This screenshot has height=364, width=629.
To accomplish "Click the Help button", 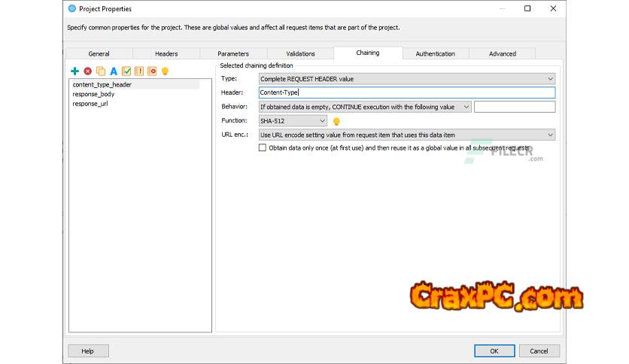I will click(x=88, y=350).
